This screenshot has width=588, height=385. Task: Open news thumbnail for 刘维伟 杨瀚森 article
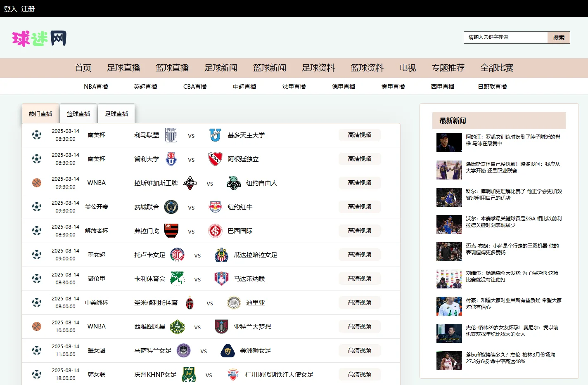(x=449, y=279)
